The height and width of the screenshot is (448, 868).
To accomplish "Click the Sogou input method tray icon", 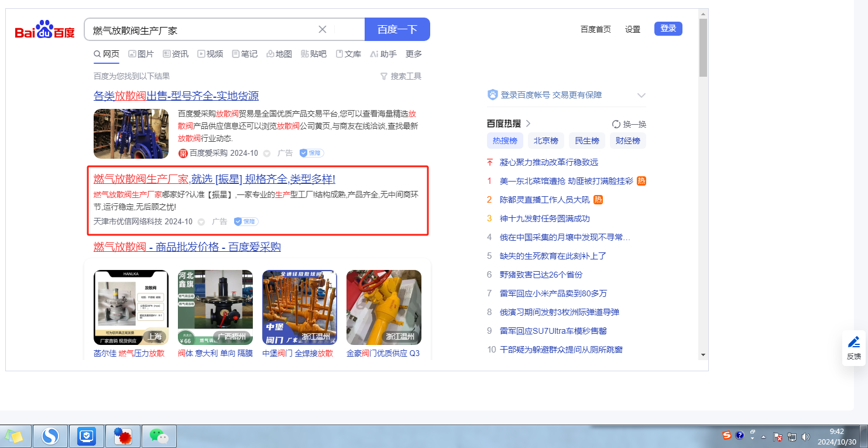I will tap(727, 436).
